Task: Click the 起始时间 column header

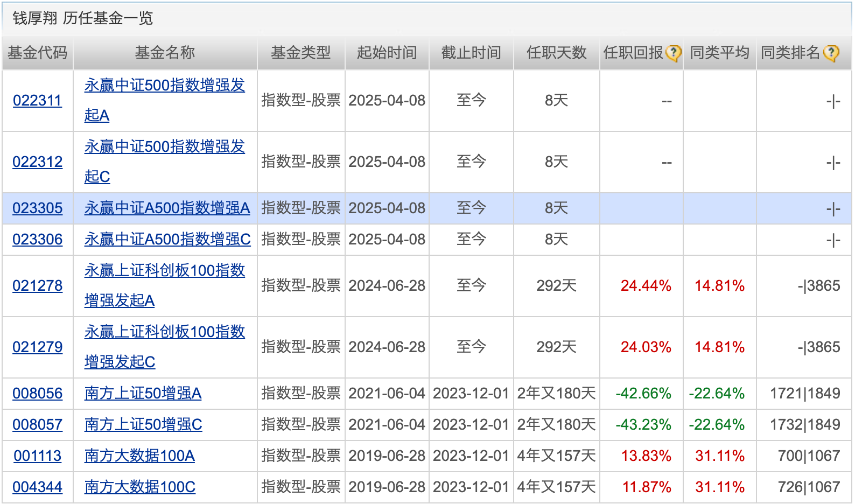Action: [387, 53]
